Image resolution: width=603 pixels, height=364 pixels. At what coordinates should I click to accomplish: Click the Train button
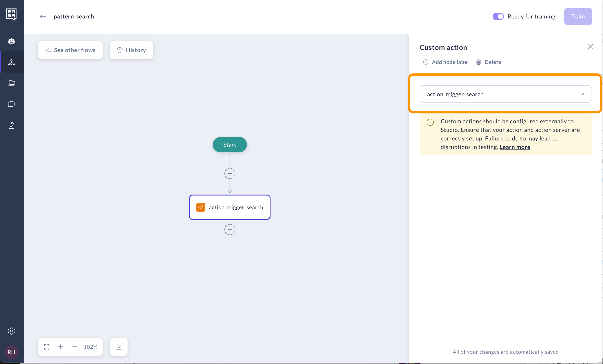[x=578, y=16]
